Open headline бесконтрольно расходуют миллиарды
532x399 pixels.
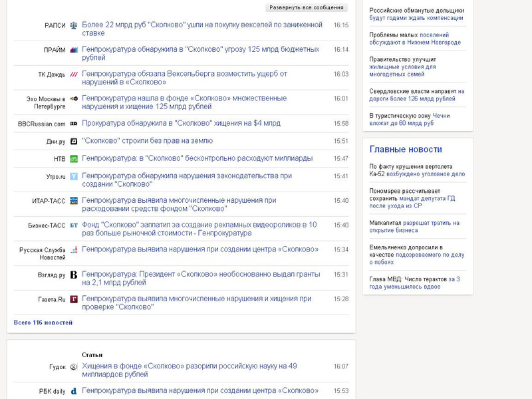coord(197,158)
